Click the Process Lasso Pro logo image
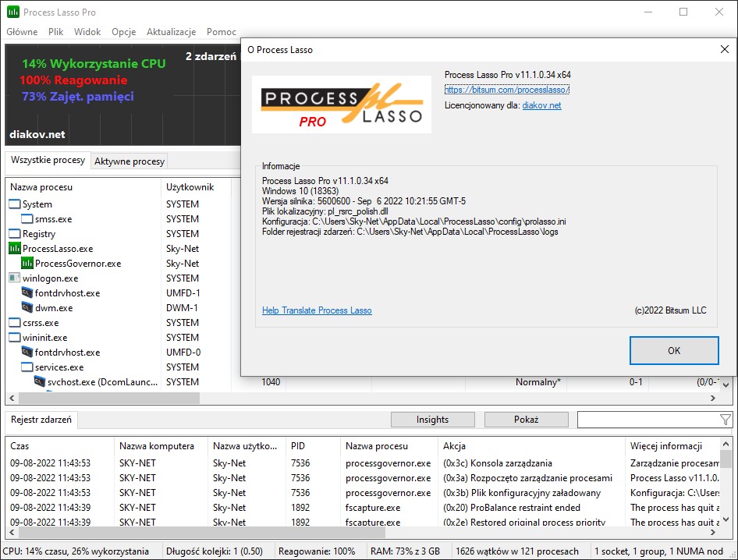This screenshot has height=560, width=738. 342,104
